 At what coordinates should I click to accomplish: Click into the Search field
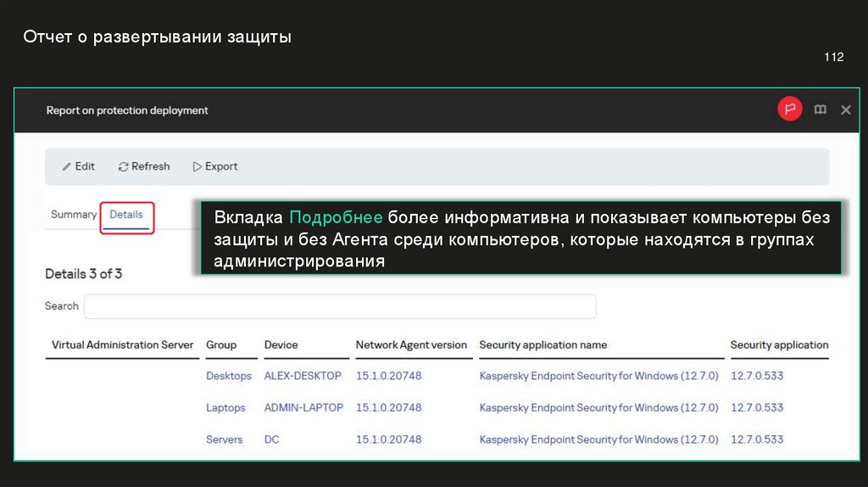[339, 306]
